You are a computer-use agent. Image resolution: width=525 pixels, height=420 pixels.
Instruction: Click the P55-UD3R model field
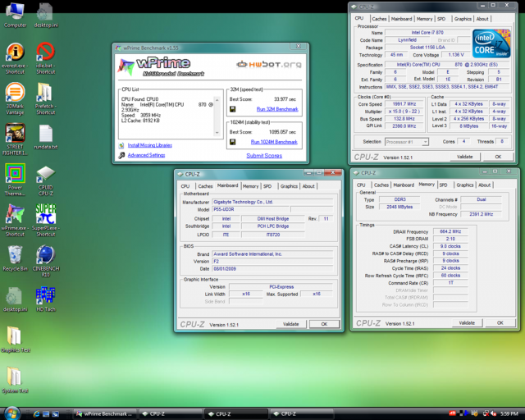[250, 209]
